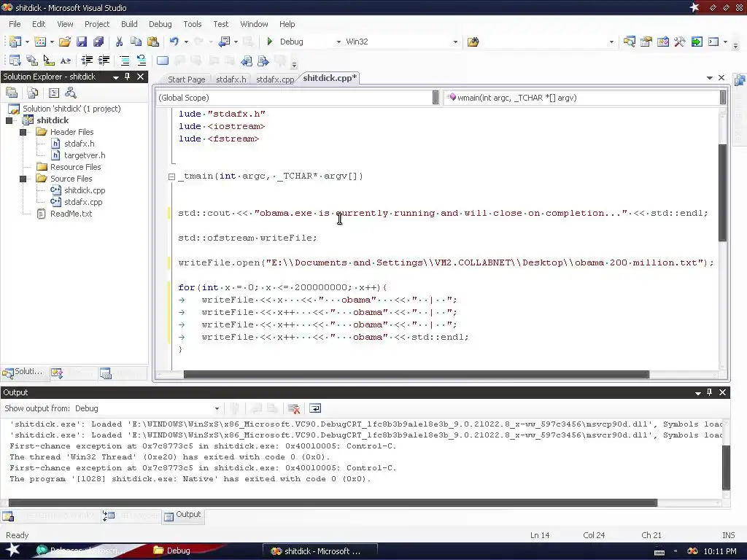Open the Find combo box dropdown arrow

coord(611,42)
